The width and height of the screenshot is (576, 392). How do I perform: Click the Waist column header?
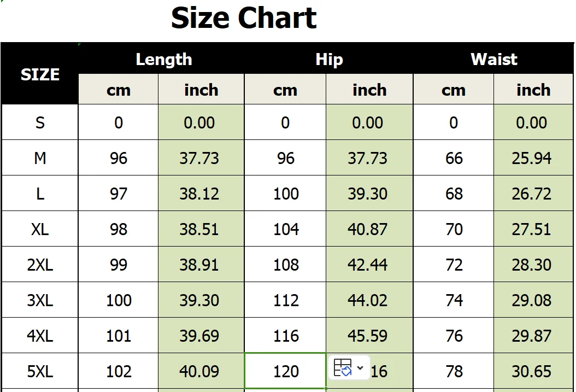coord(494,59)
